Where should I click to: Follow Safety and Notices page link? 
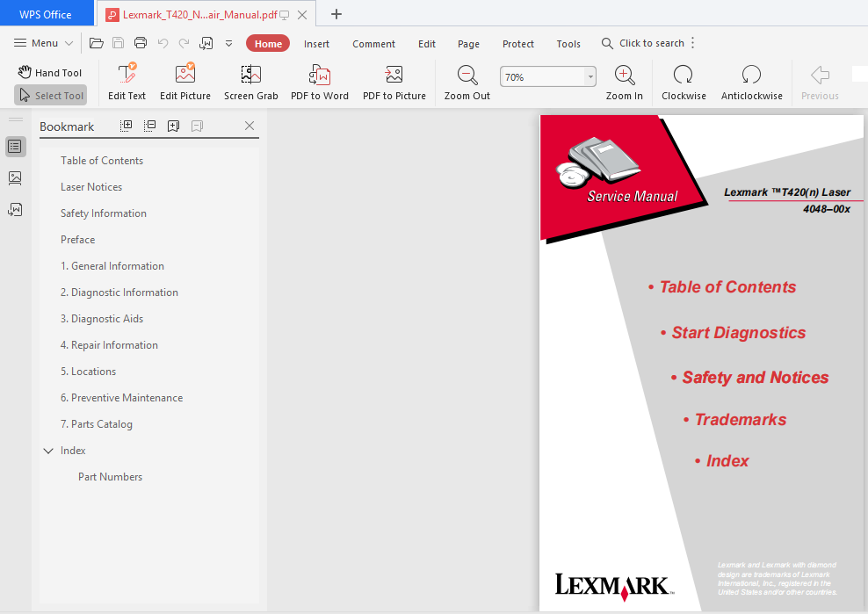click(x=755, y=377)
